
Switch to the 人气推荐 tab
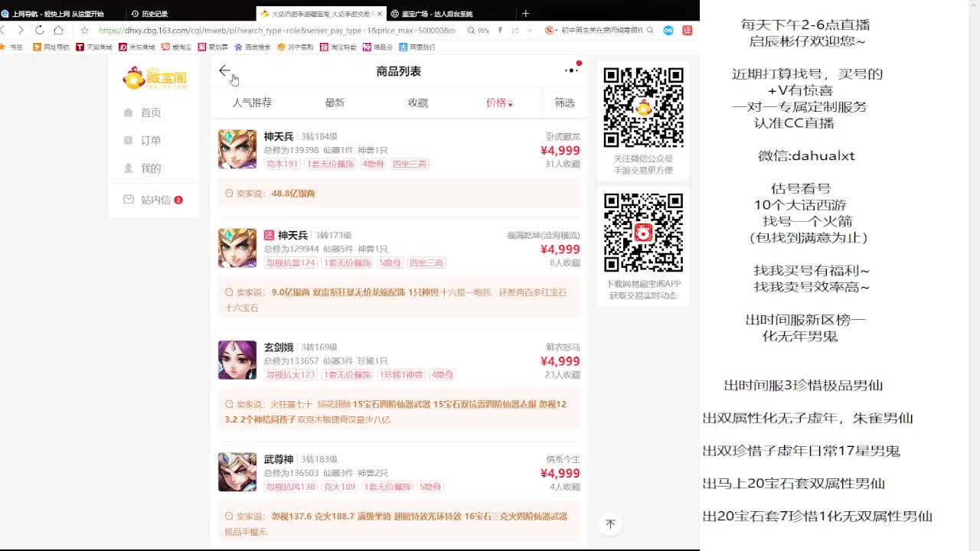tap(252, 103)
